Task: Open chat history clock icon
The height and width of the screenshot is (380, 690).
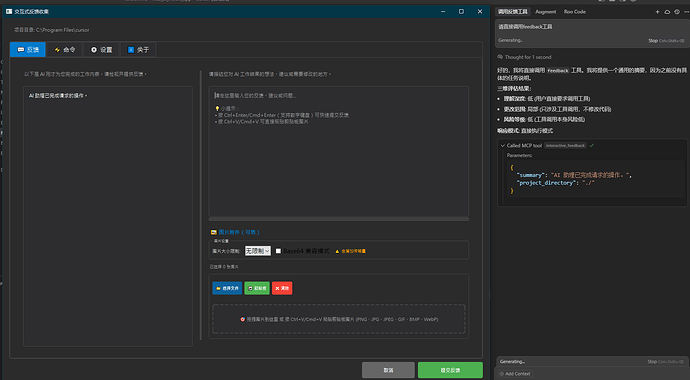Action: (x=677, y=12)
